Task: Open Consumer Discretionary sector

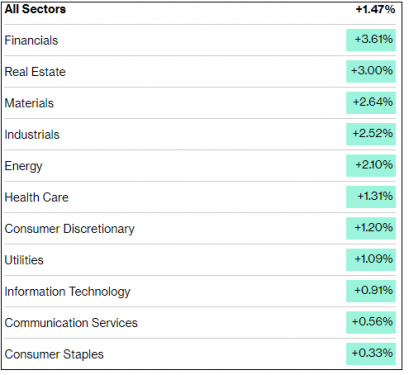Action: 69,229
